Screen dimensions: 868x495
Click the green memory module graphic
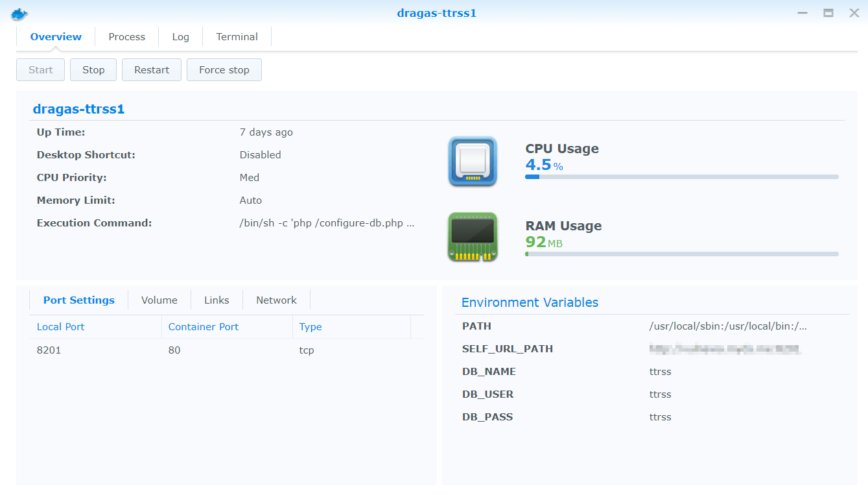point(473,237)
